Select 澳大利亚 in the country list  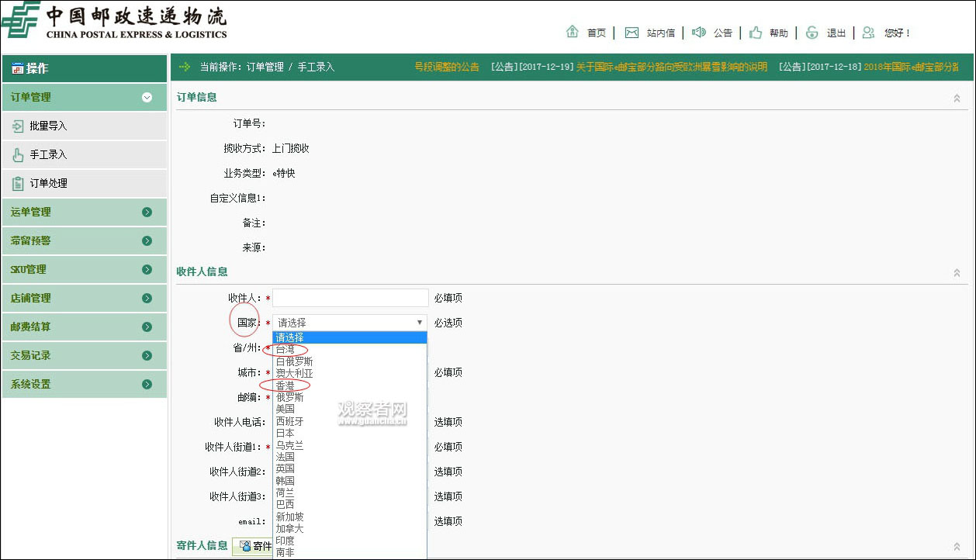[350, 373]
